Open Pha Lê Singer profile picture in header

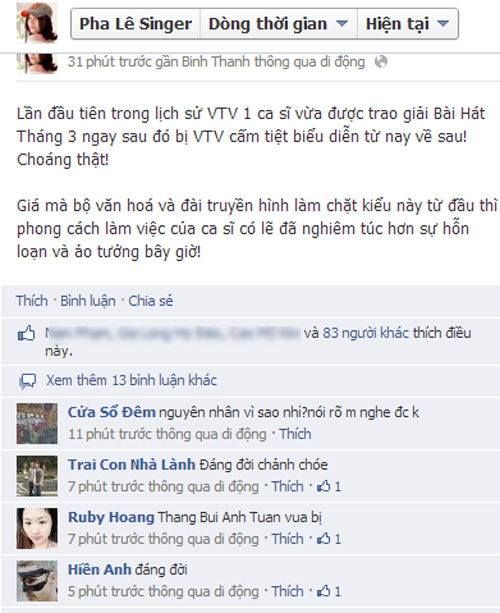point(37,22)
